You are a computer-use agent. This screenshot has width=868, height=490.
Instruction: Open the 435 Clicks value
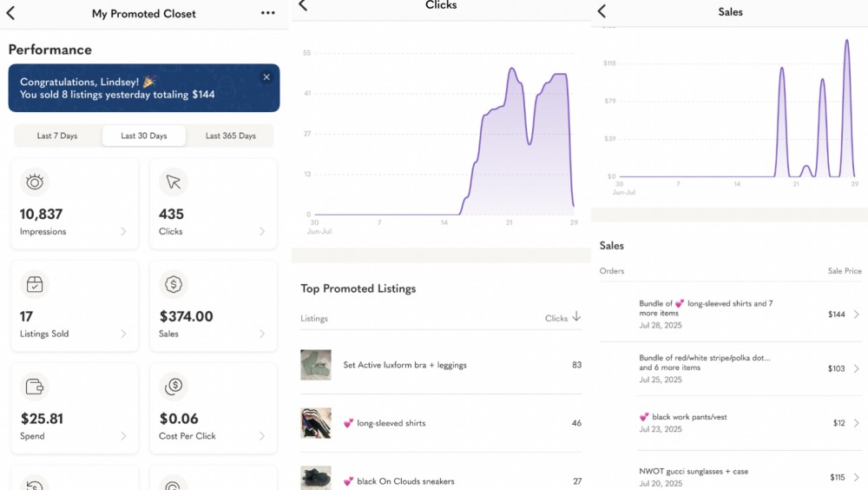171,214
